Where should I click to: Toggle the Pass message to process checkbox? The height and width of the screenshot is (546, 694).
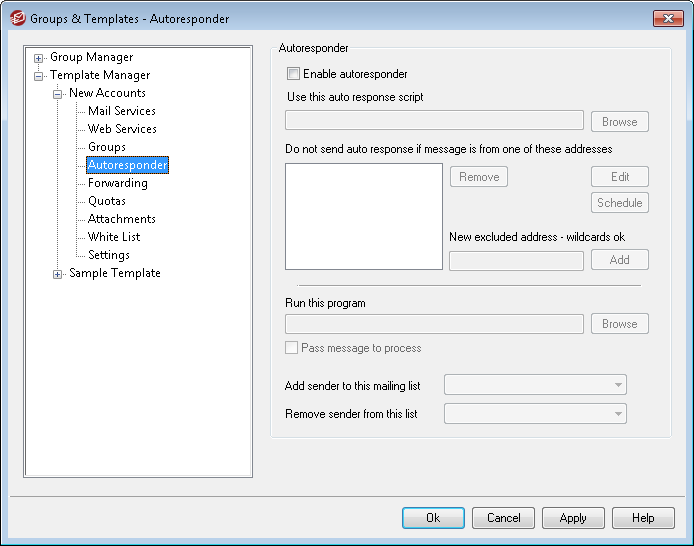[292, 348]
